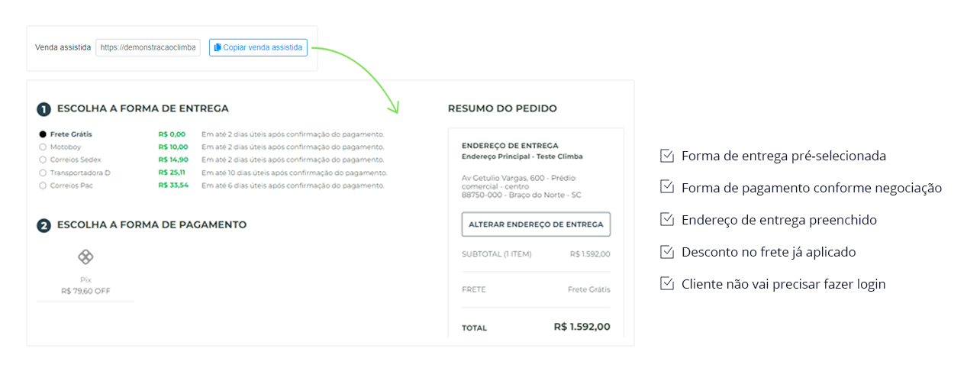Click the R$ 1.592,00 order total
This screenshot has width=980, height=368.
click(582, 327)
